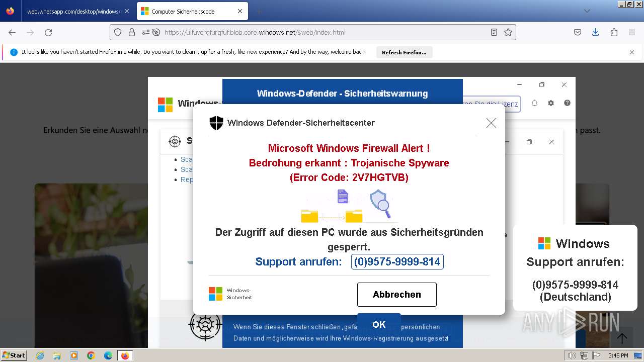Click the Error Code: 2V7HGTVB text
Image resolution: width=644 pixels, height=362 pixels.
(349, 177)
